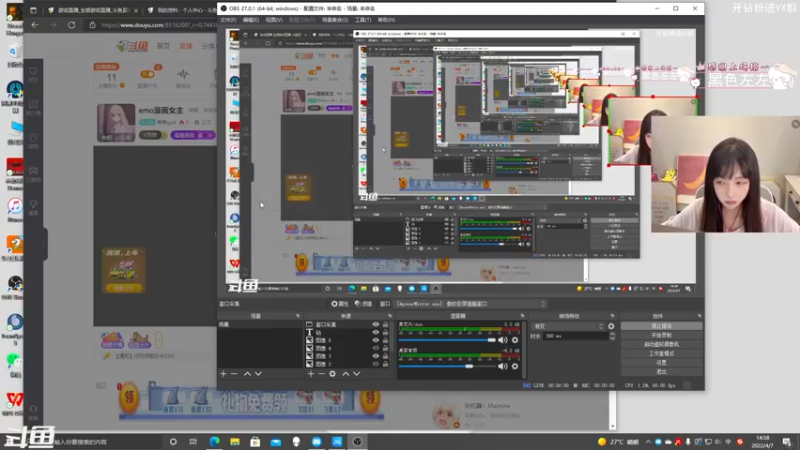Image resolution: width=800 pixels, height=450 pixels.
Task: Pop out Controls dock panel icon
Action: 699,316
